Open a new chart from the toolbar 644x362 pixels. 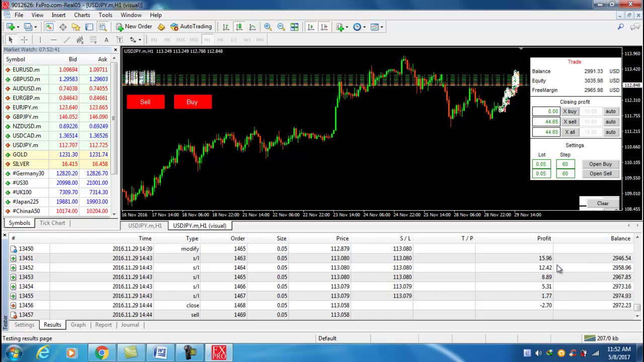[x=10, y=27]
